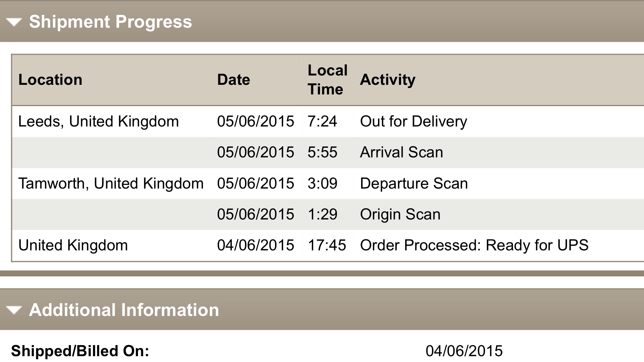Collapse the Additional Information triangle
Screen dimensions: 644x362
point(14,310)
